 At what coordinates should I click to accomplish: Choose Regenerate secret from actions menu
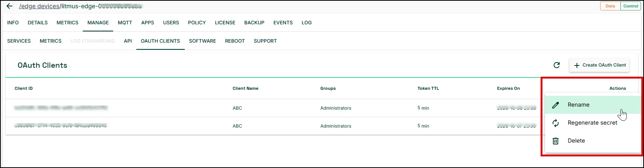coord(593,123)
